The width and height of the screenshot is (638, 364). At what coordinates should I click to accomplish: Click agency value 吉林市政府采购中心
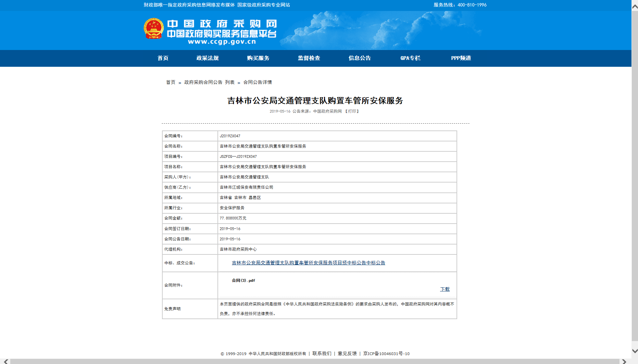[x=238, y=249]
